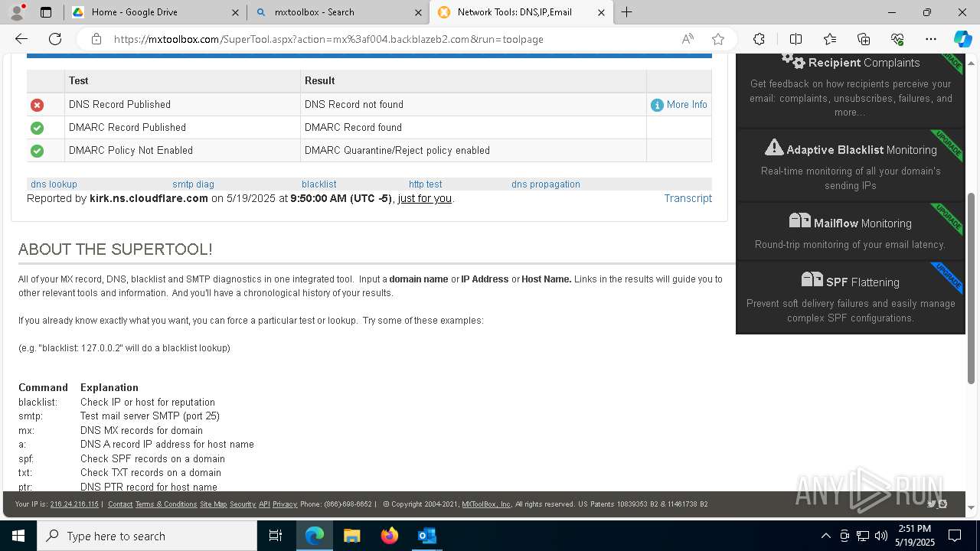Click the SPF Flattening icon

point(812,280)
